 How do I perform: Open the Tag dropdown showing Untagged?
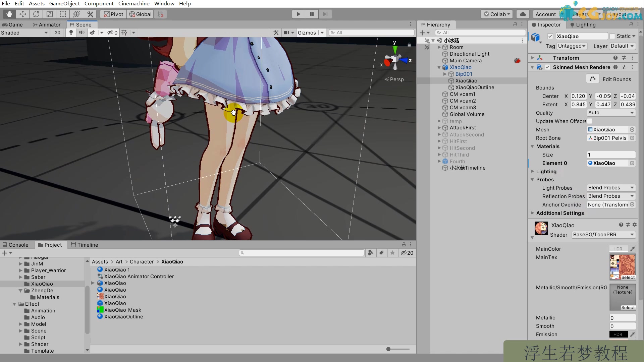click(x=572, y=46)
